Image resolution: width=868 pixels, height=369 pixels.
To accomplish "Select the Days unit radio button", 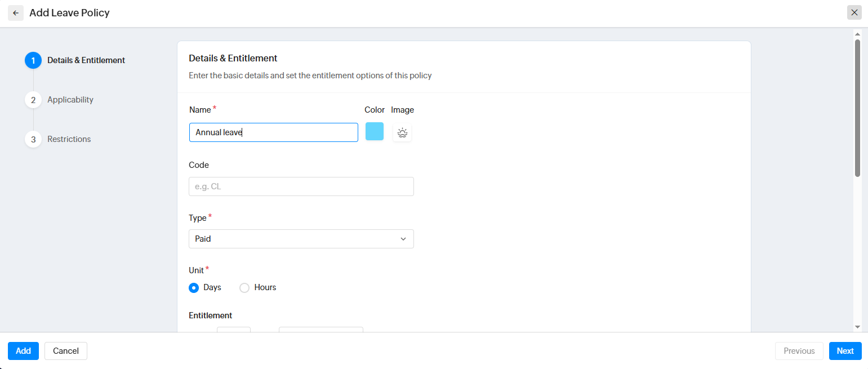I will pos(194,288).
